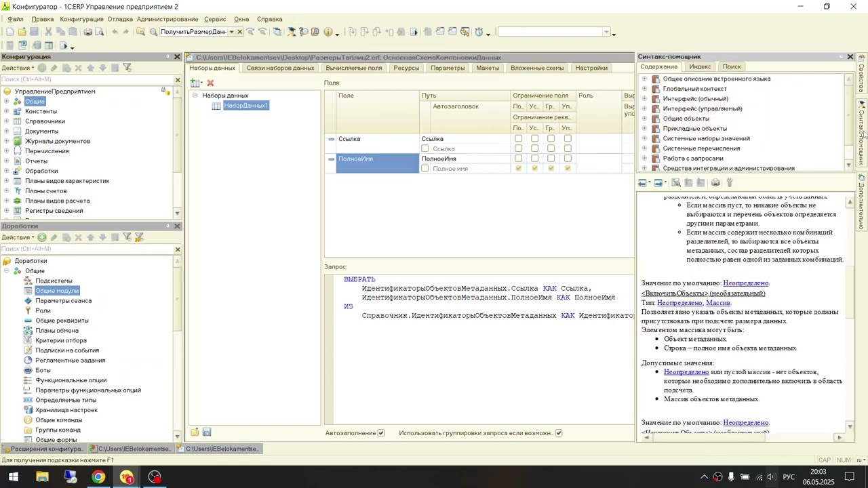Viewport: 868px width, 488px height.
Task: Collapse the Общие node in Доработки tree
Action: [x=7, y=271]
